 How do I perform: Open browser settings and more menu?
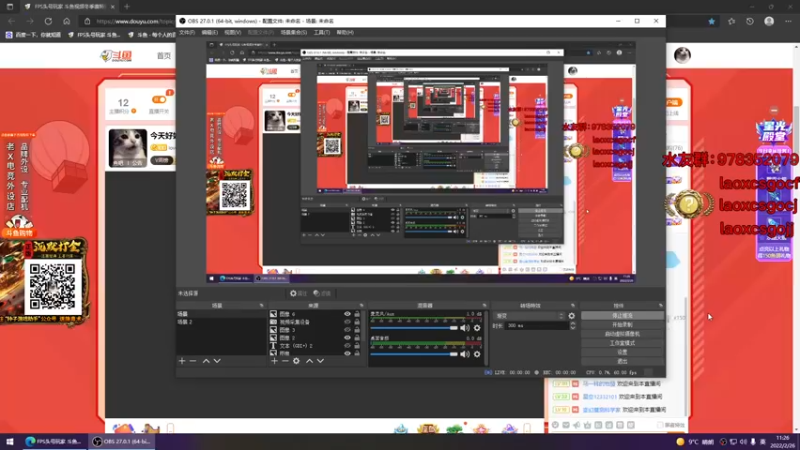click(x=788, y=21)
